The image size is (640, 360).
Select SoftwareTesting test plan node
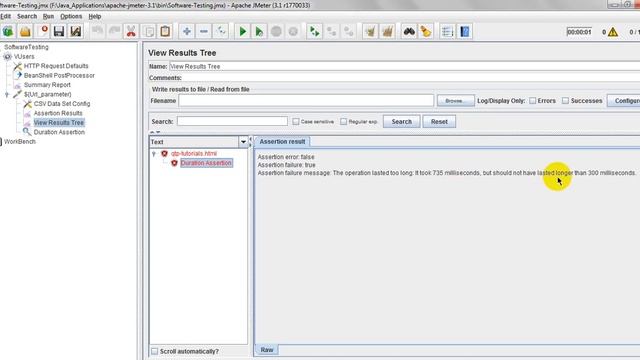[x=26, y=47]
